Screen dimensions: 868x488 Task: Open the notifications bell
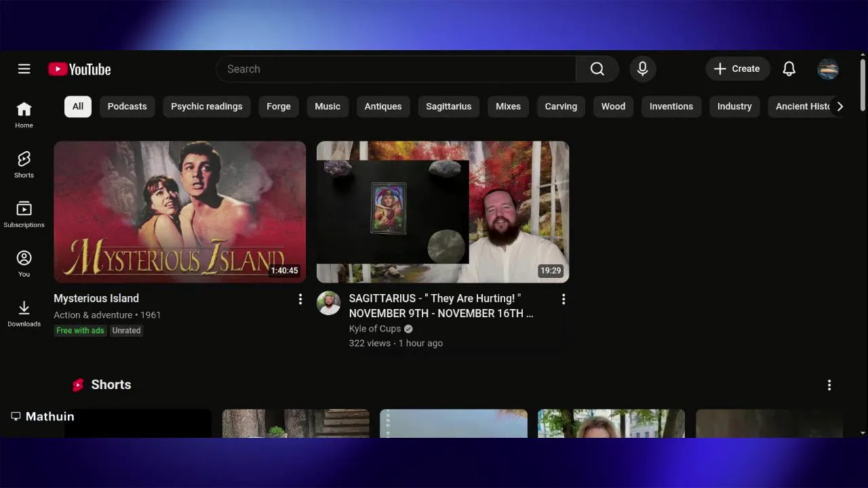pos(789,69)
